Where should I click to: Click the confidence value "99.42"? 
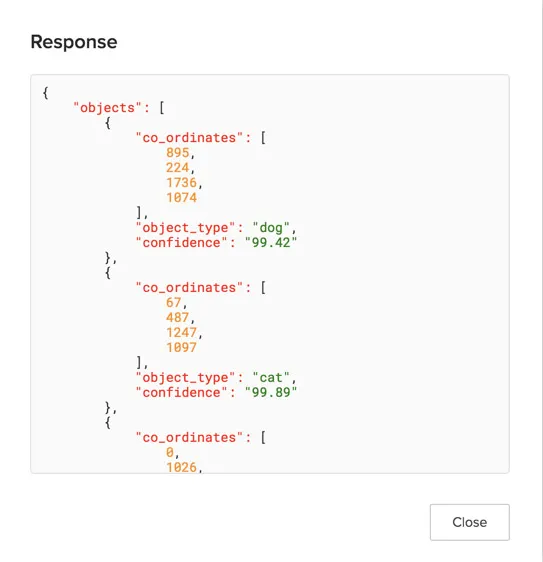click(271, 243)
